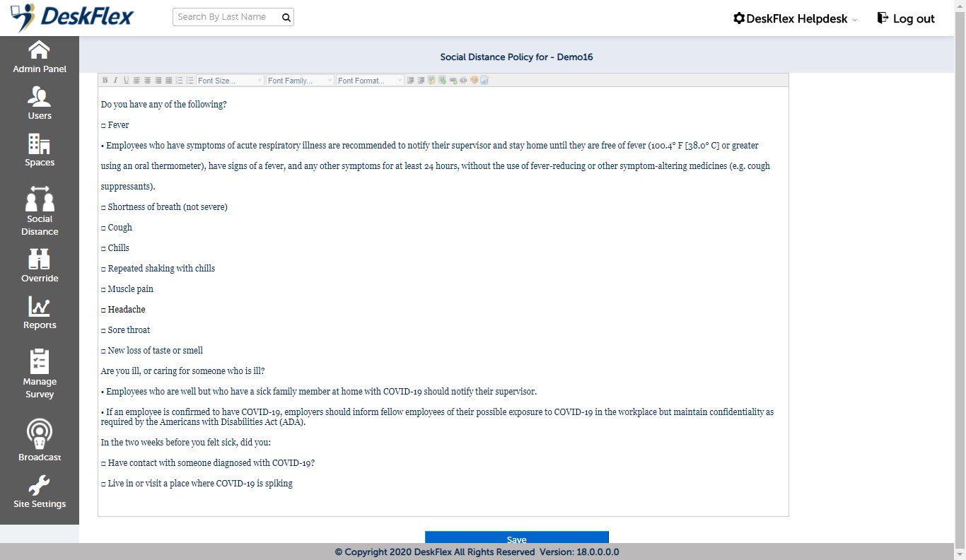Open Social Distance in sidebar
Image resolution: width=966 pixels, height=560 pixels.
pyautogui.click(x=40, y=211)
